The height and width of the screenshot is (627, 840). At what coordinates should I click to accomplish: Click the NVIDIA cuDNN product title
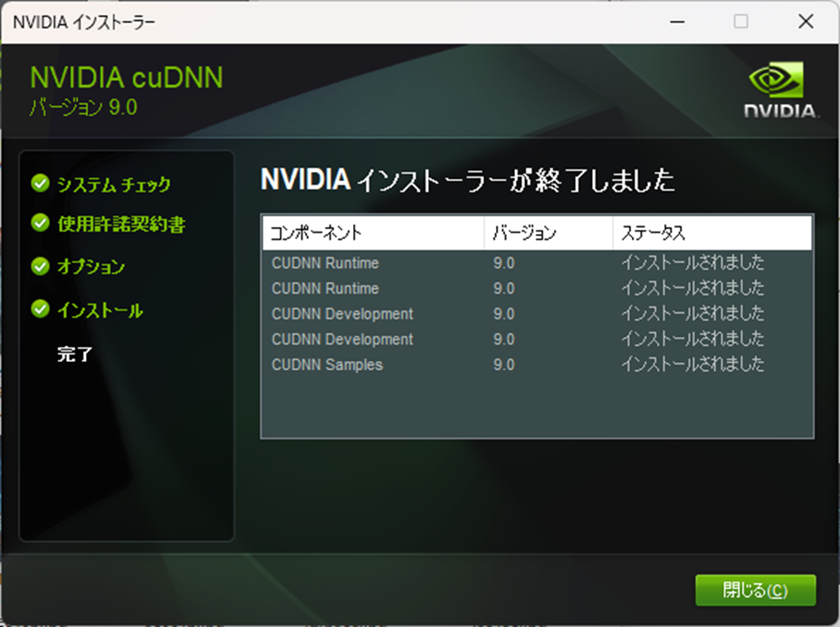[x=127, y=78]
